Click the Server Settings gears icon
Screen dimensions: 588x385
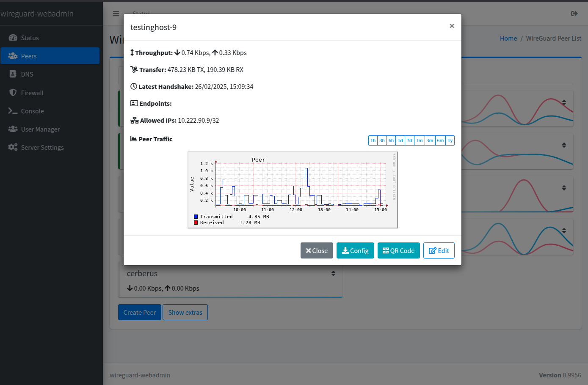click(x=13, y=147)
